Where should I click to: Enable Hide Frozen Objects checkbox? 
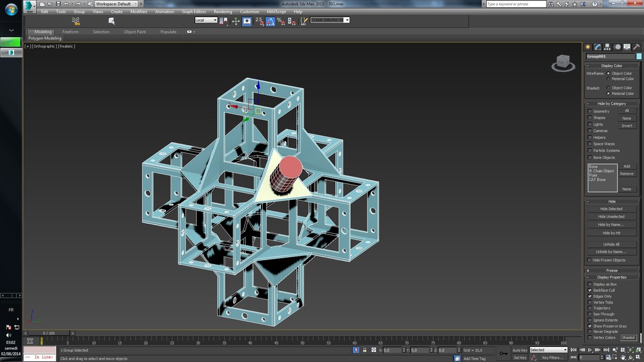589,260
